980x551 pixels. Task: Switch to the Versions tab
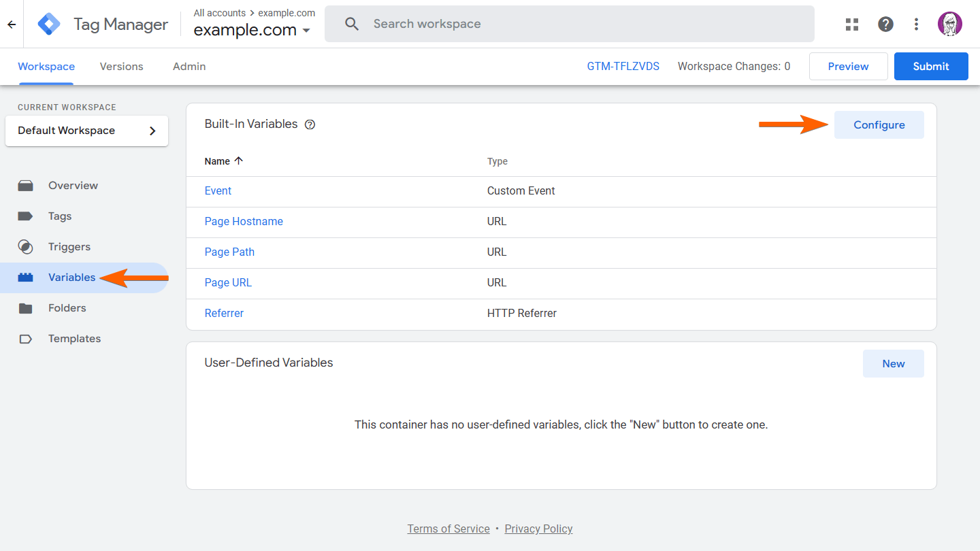[121, 67]
